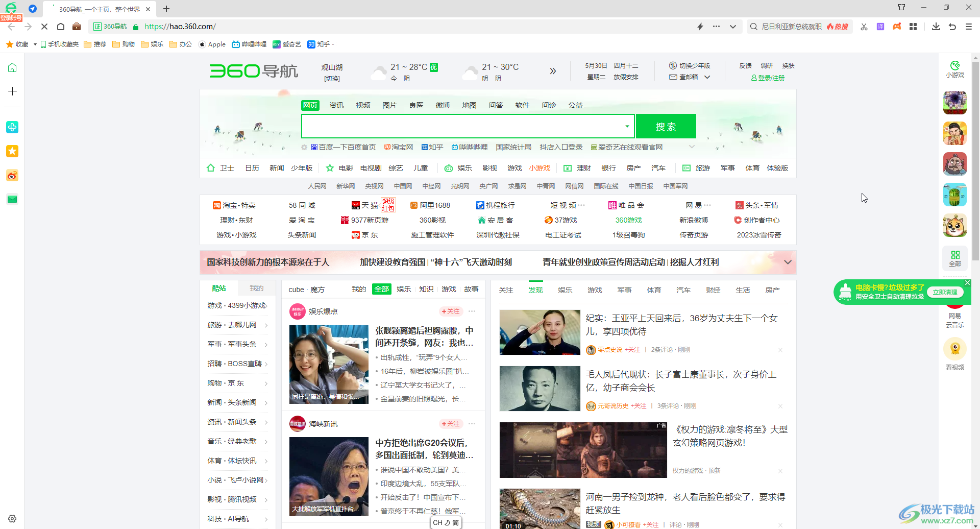Open the briefcase icon in toolbar
The width and height of the screenshot is (980, 529).
point(77,27)
